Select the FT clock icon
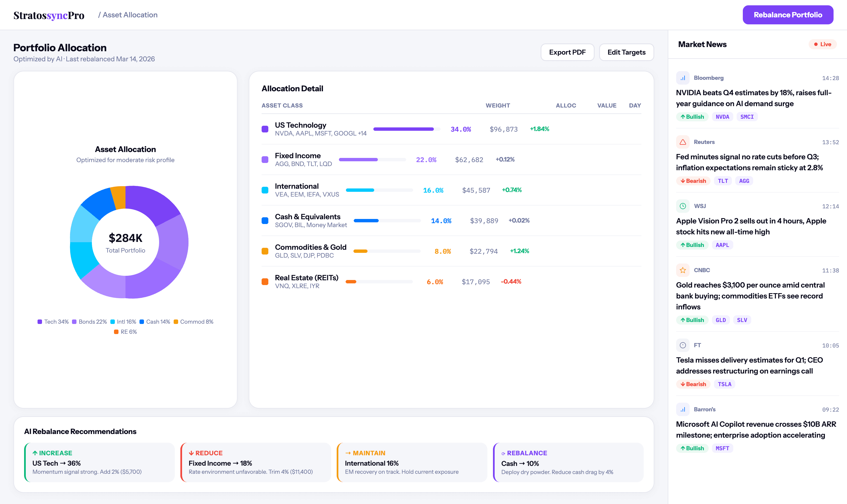This screenshot has height=504, width=847. coord(683,345)
